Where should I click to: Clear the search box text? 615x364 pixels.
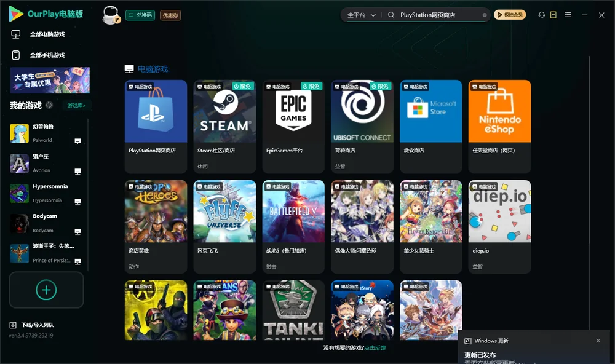[485, 15]
